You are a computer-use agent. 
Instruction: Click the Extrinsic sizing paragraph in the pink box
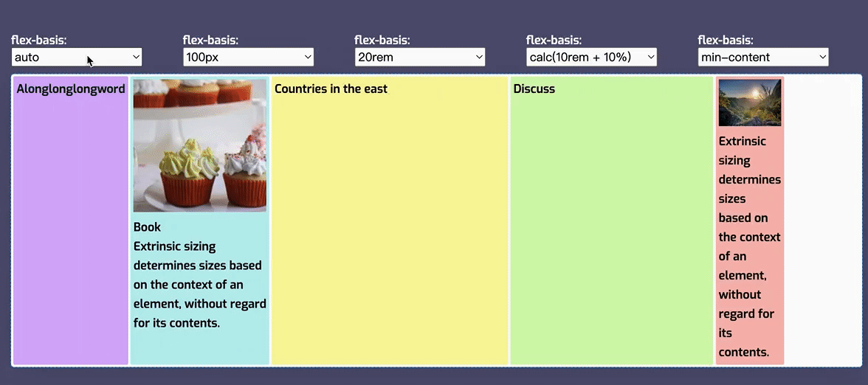tap(749, 246)
